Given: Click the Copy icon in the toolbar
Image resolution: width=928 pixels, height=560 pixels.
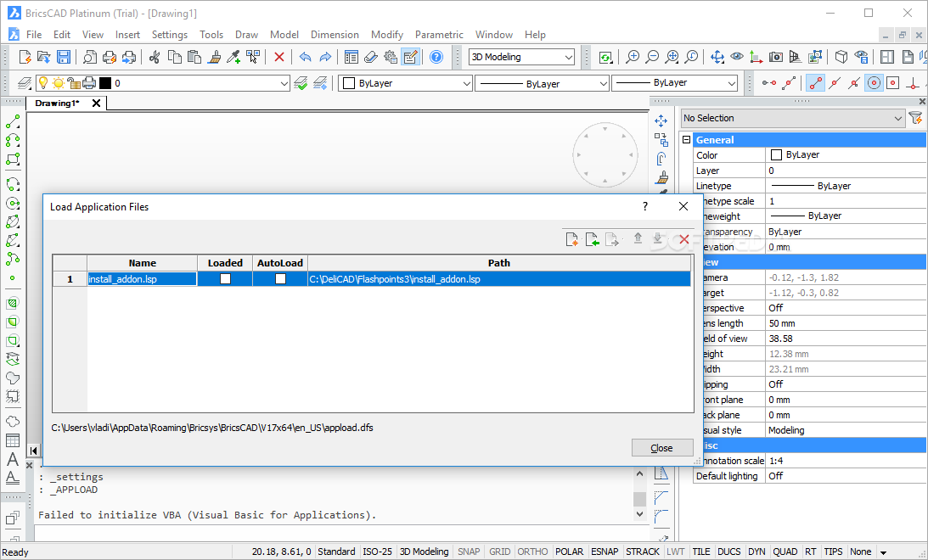Looking at the screenshot, I should click(175, 57).
